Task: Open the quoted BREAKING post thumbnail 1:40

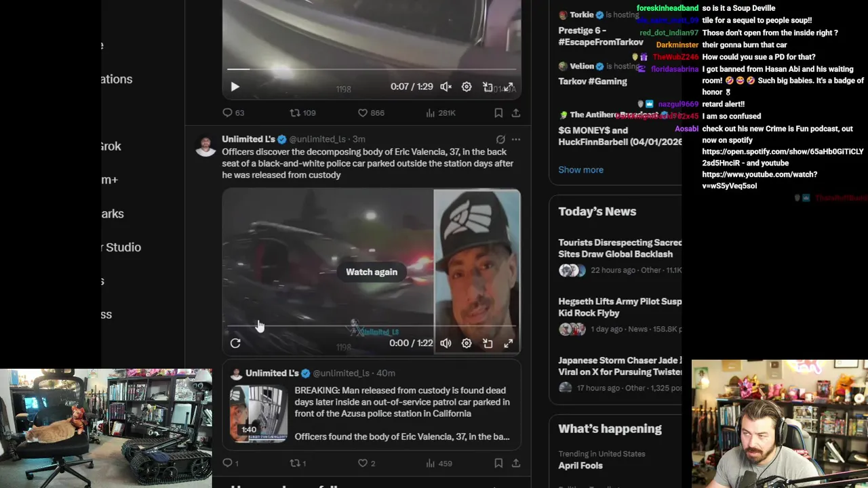Action: tap(258, 413)
